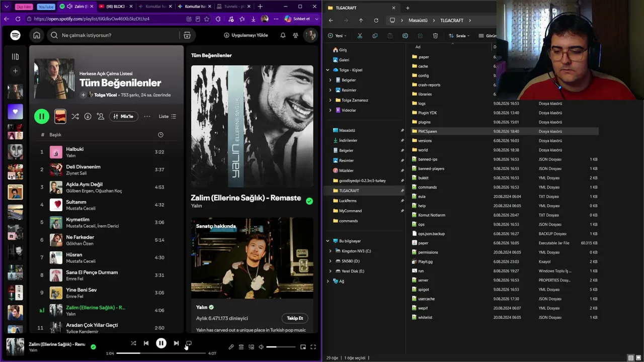Delete the selected item with the trash icon
This screenshot has height=362, width=644.
coord(435,36)
